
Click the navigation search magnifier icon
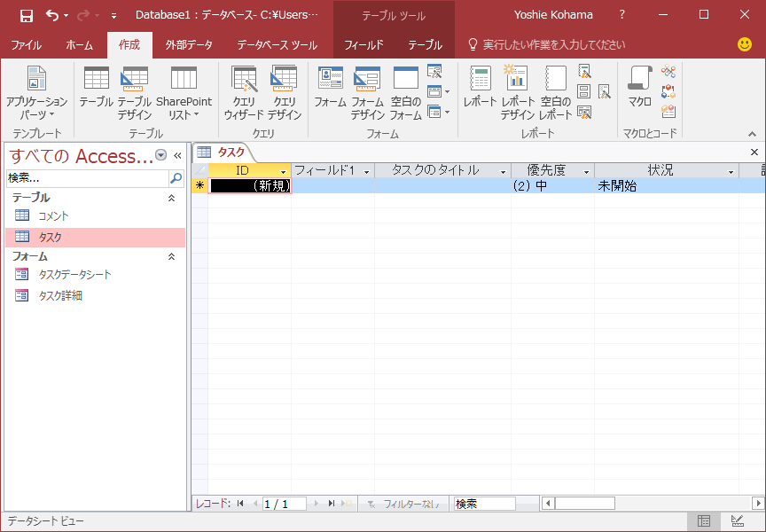tap(176, 178)
